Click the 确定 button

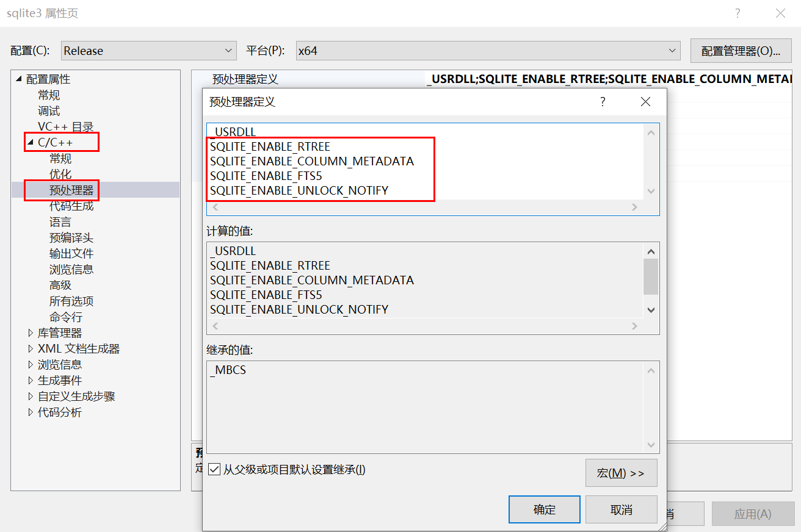coord(544,509)
